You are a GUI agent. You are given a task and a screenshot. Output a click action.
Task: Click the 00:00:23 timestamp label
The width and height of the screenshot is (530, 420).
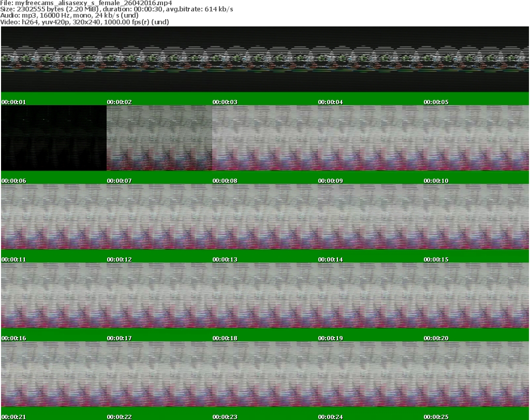pos(225,417)
